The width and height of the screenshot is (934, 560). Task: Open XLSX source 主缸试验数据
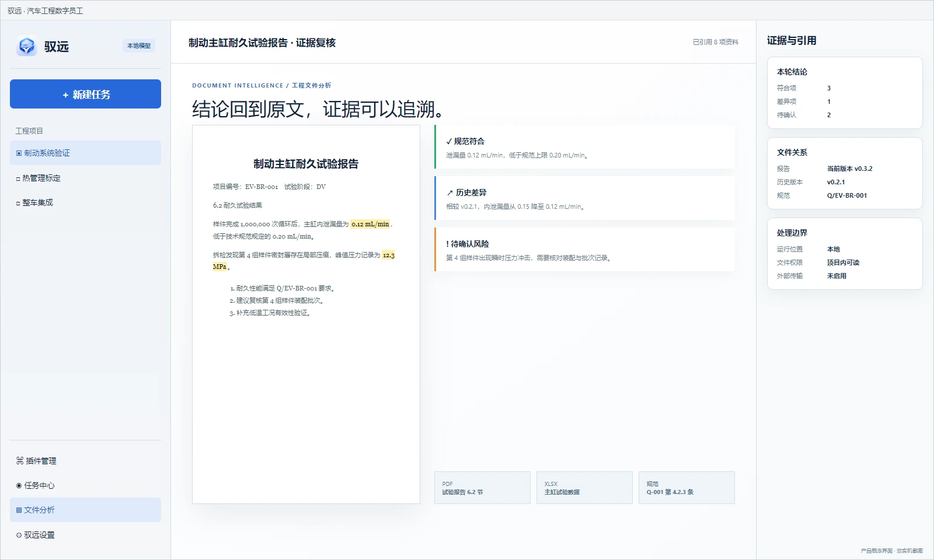[x=584, y=488]
